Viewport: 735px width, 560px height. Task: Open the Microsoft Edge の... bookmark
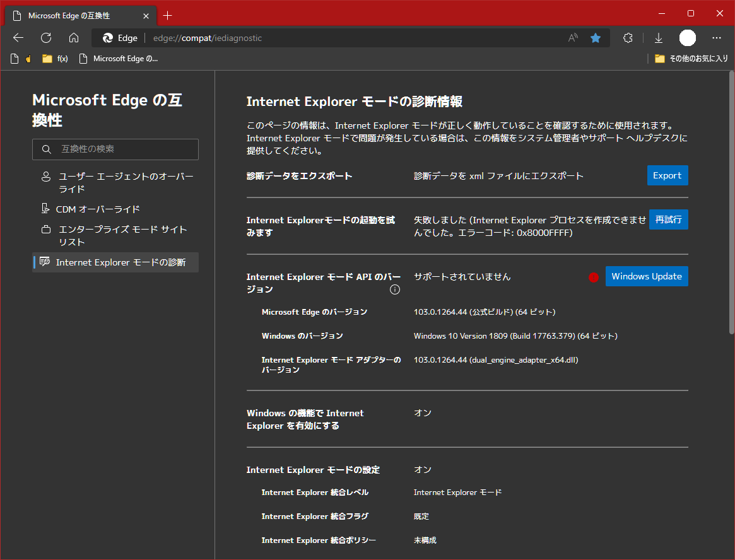[x=119, y=59]
